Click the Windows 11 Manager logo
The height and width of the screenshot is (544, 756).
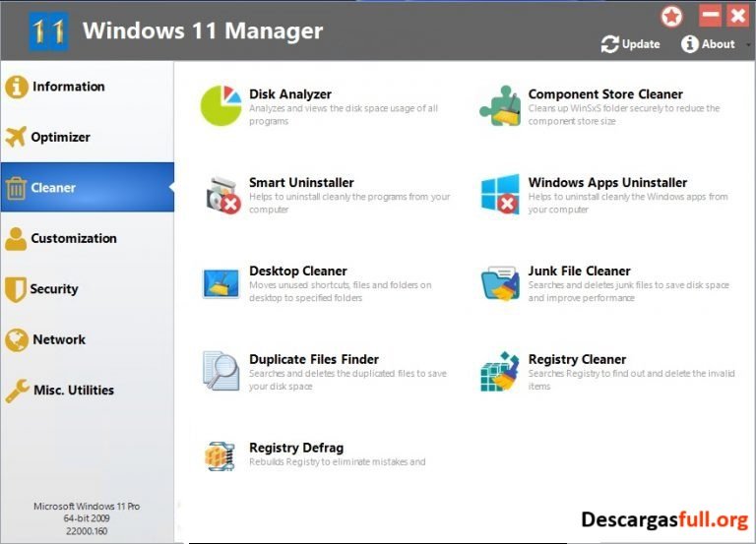[x=48, y=31]
